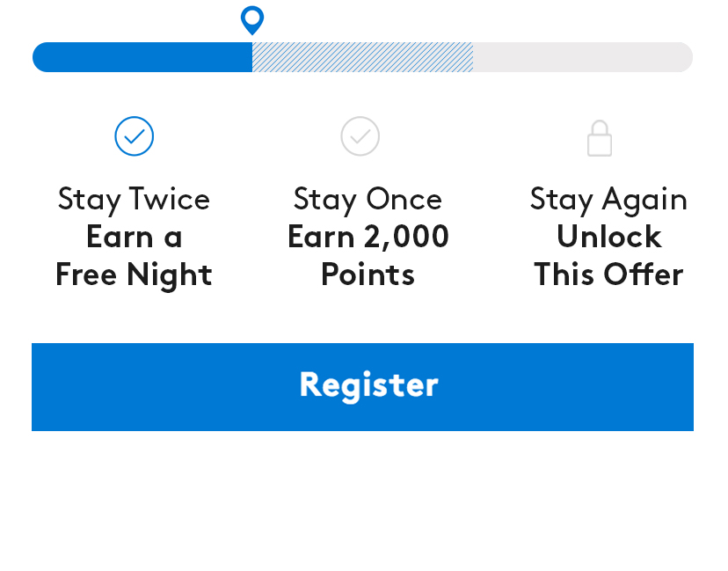Click the word "Night" in the first offer
The width and height of the screenshot is (728, 571).
(x=170, y=275)
